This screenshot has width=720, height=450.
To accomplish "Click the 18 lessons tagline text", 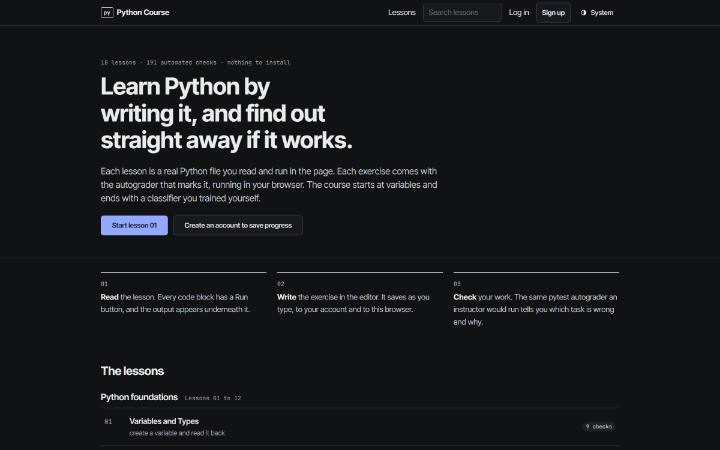I will 195,62.
